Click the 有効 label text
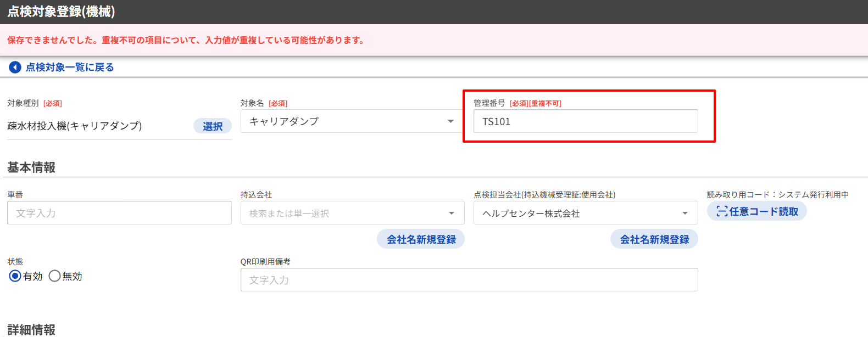The image size is (868, 337). 33,277
